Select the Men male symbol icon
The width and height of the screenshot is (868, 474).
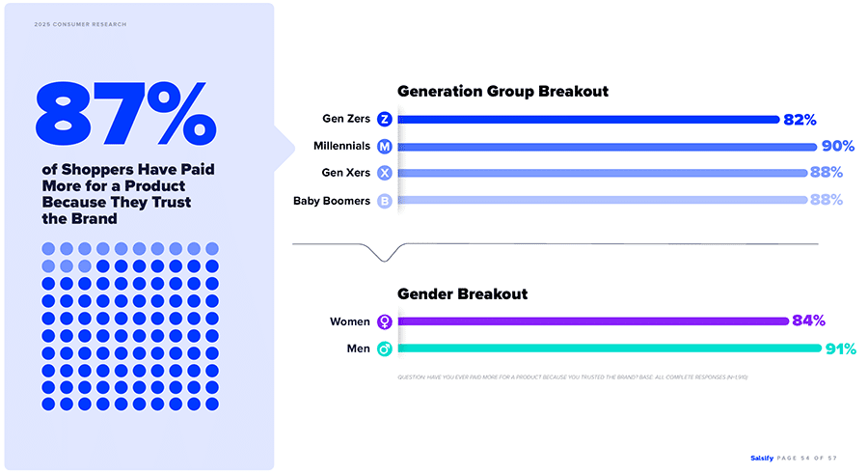385,349
